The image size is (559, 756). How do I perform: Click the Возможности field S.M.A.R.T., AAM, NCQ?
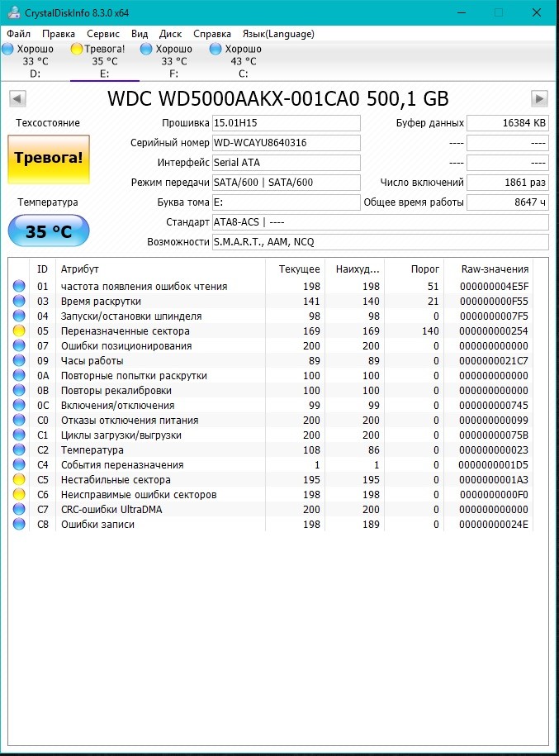(x=381, y=241)
